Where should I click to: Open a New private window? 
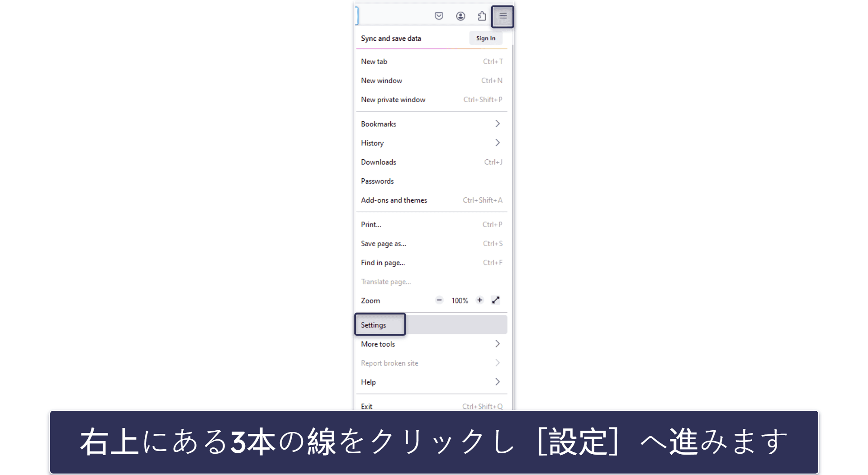tap(432, 100)
